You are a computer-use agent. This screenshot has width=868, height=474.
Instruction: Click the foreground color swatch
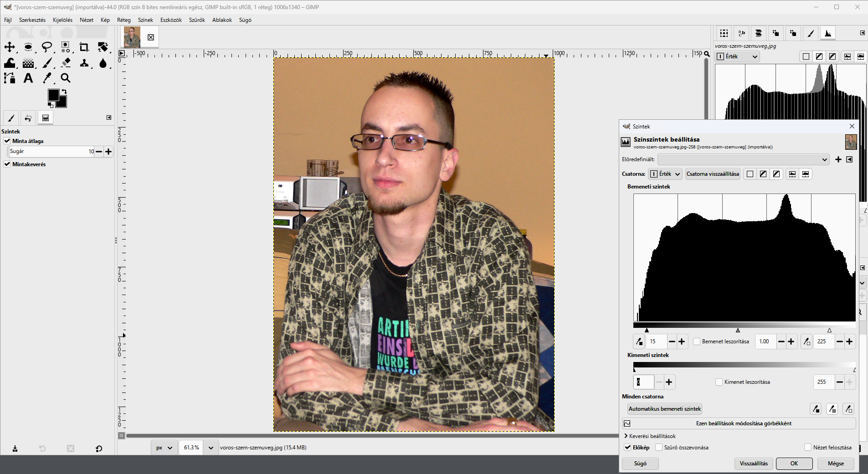click(54, 95)
